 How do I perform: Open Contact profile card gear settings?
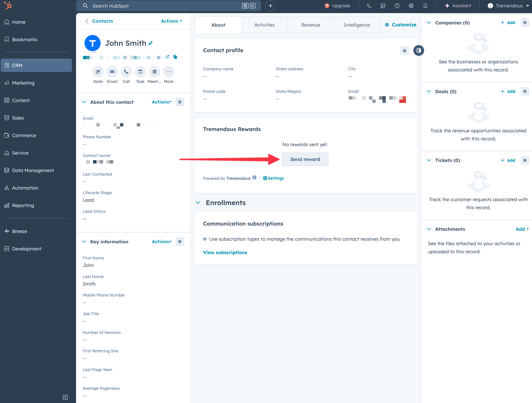pyautogui.click(x=404, y=51)
